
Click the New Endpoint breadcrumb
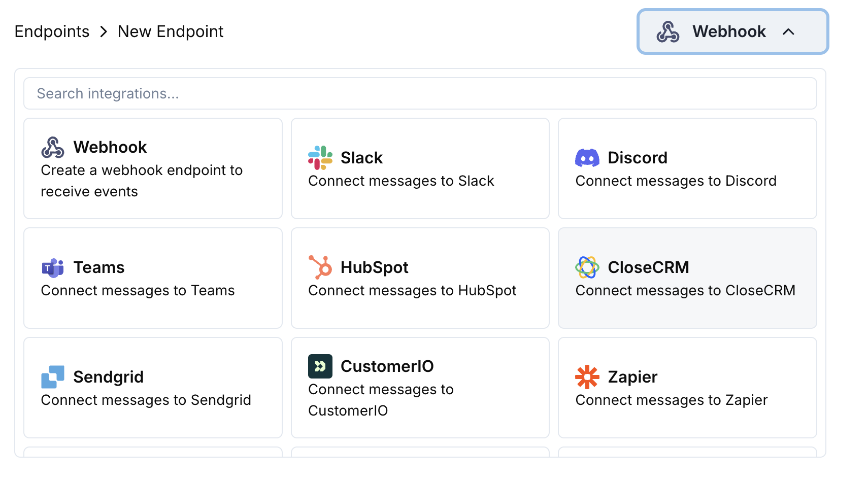pyautogui.click(x=170, y=31)
